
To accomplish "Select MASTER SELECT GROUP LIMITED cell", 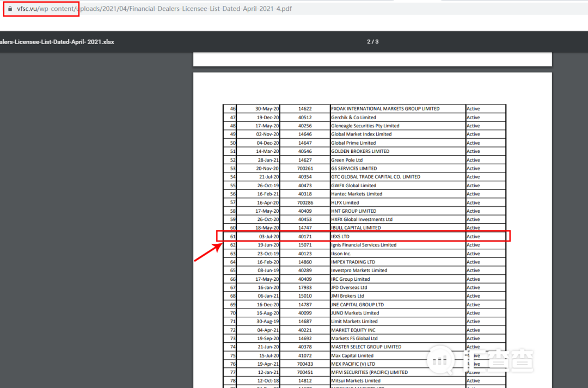I will tap(398, 347).
